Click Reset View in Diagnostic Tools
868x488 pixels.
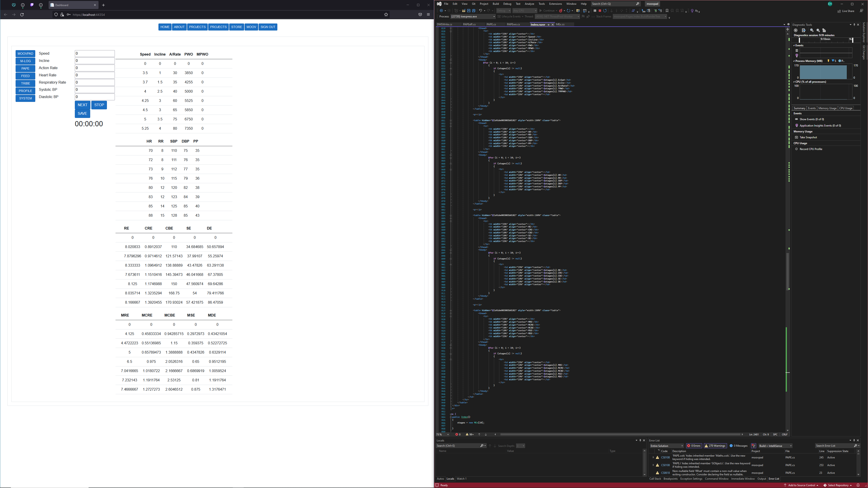click(x=824, y=30)
